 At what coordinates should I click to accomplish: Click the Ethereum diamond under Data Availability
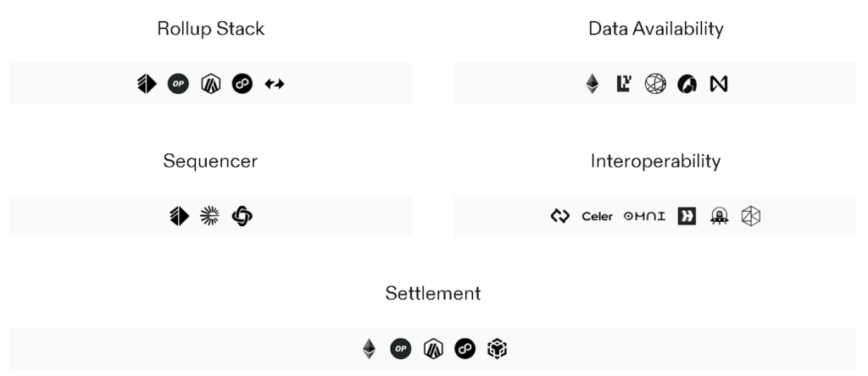pos(592,84)
